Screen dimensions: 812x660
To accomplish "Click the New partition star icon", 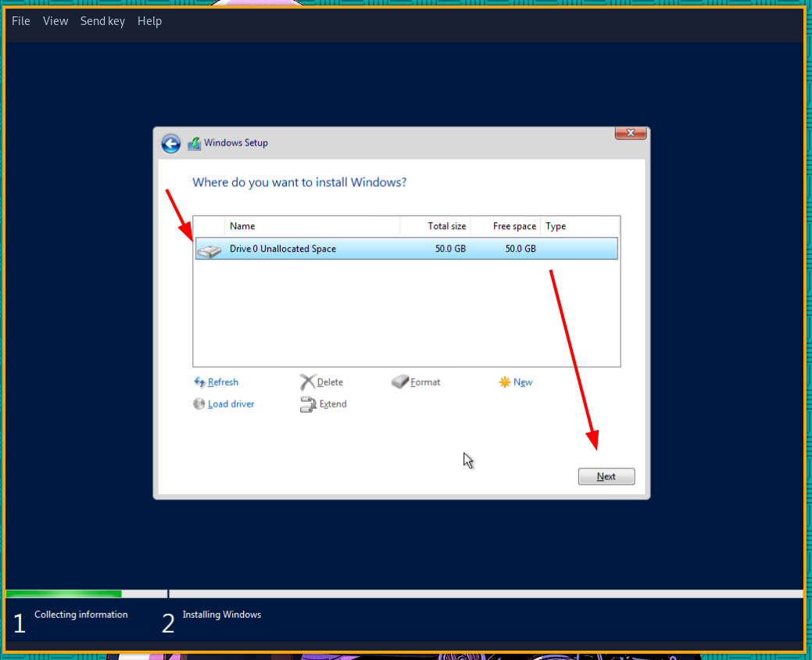I will pyautogui.click(x=505, y=382).
